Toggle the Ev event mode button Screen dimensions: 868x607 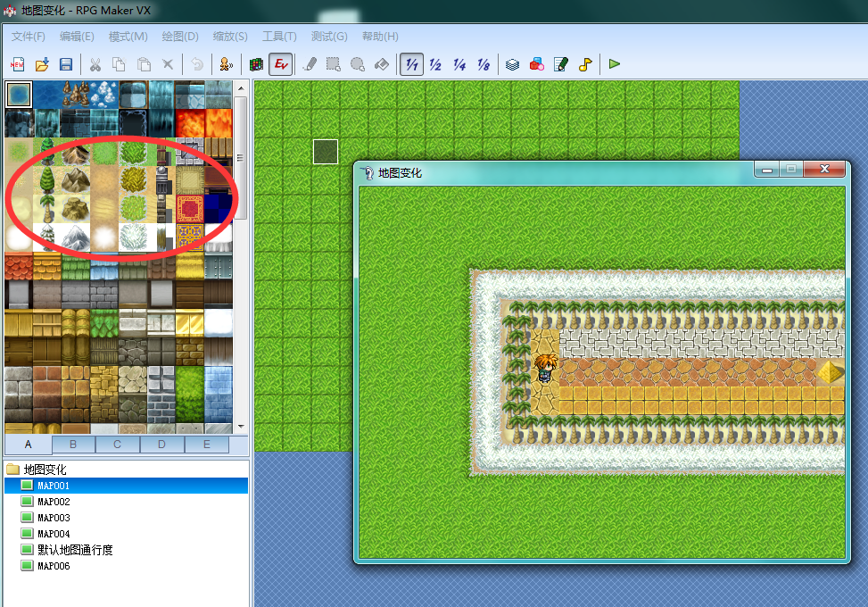(281, 64)
